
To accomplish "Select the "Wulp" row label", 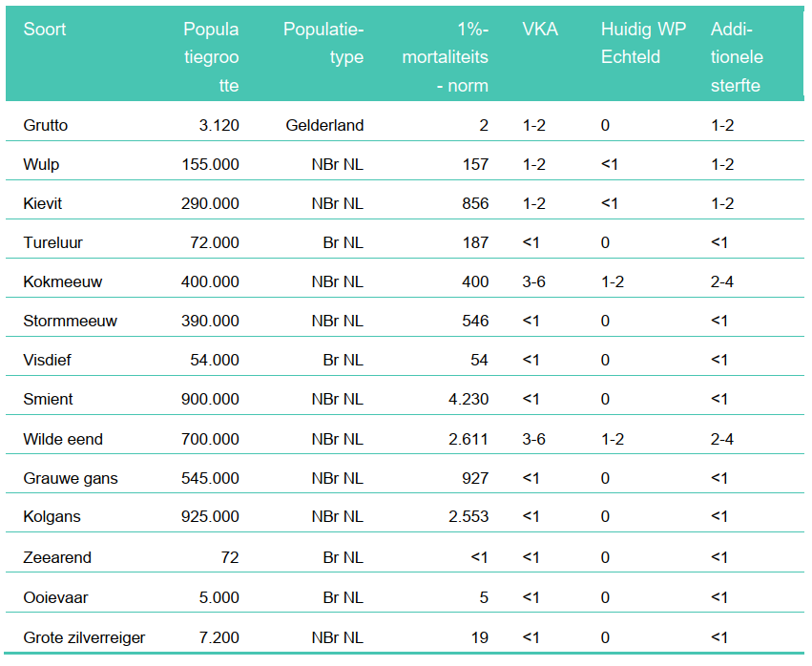I will [x=41, y=164].
